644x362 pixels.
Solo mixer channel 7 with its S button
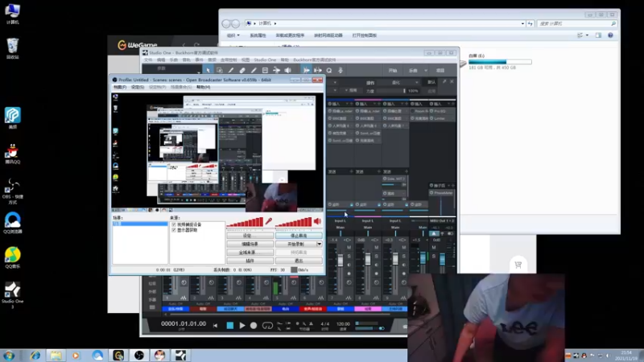(349, 256)
